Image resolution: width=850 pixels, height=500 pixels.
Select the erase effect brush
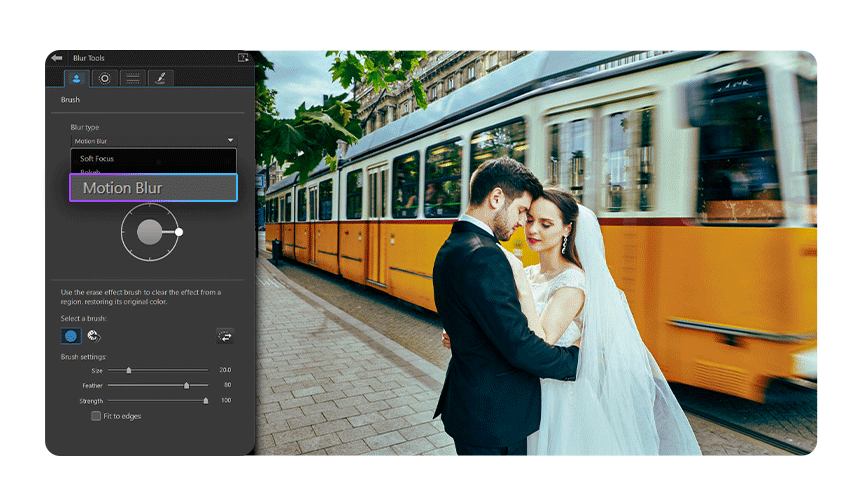coord(94,336)
